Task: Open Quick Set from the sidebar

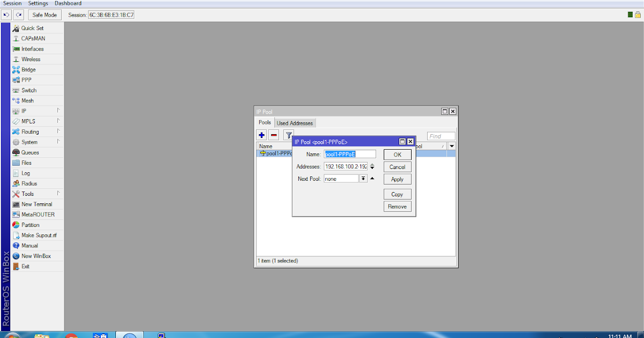Action: (x=32, y=28)
